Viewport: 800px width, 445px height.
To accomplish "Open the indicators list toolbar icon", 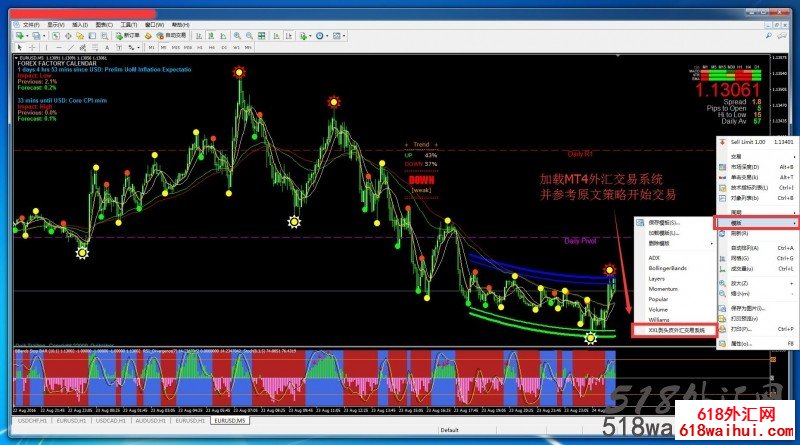I will tap(303, 36).
